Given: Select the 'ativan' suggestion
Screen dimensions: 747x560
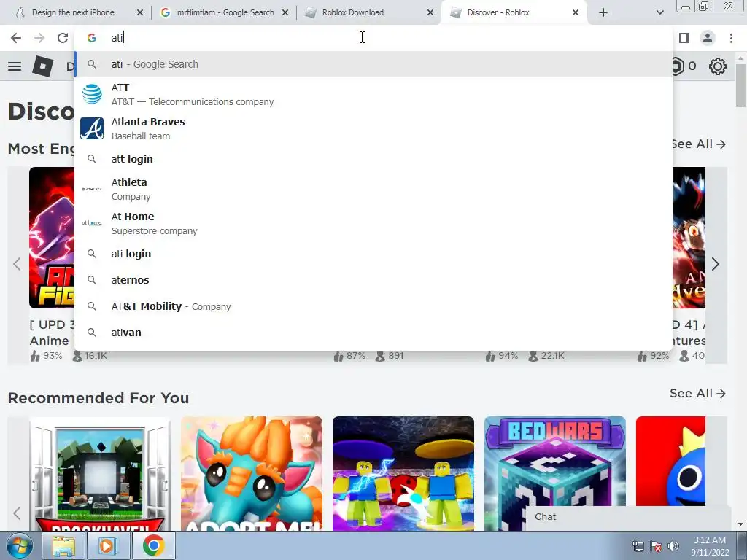Looking at the screenshot, I should click(373, 332).
